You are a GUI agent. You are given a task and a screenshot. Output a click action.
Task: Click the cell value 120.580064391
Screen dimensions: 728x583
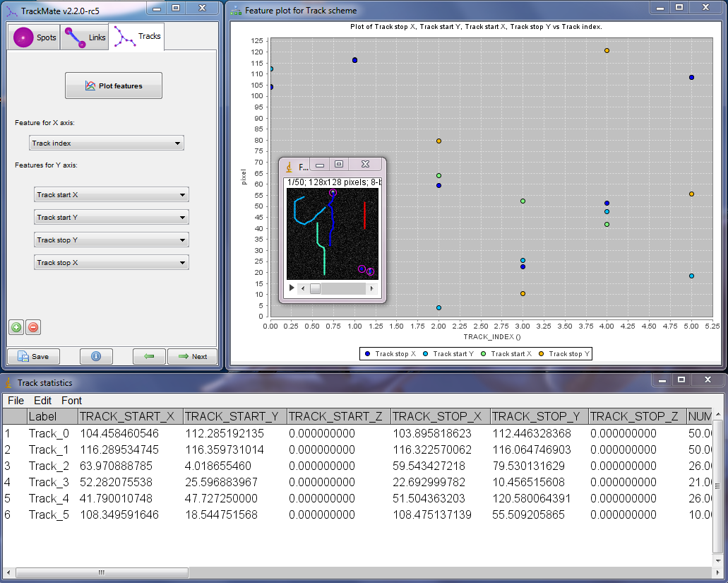pyautogui.click(x=531, y=498)
